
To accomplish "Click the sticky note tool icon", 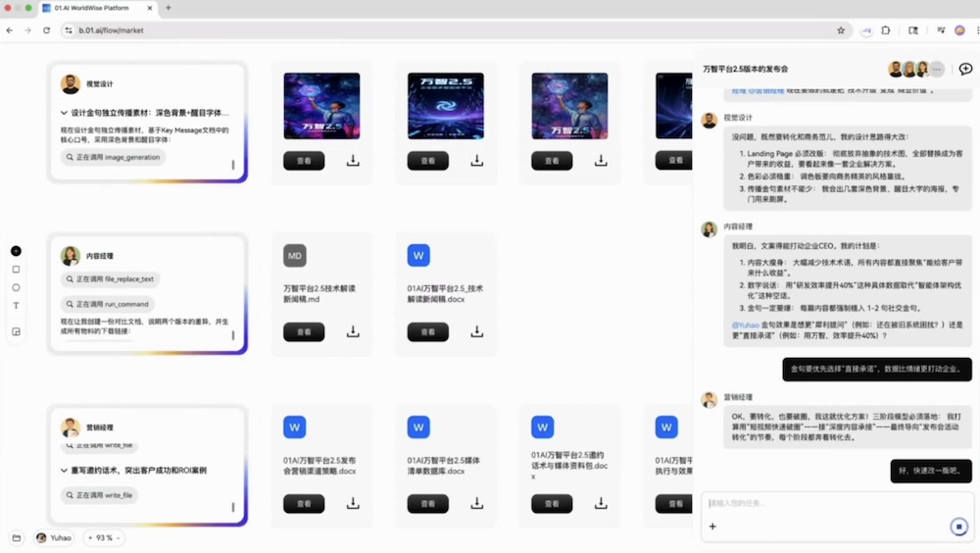I will (x=16, y=331).
